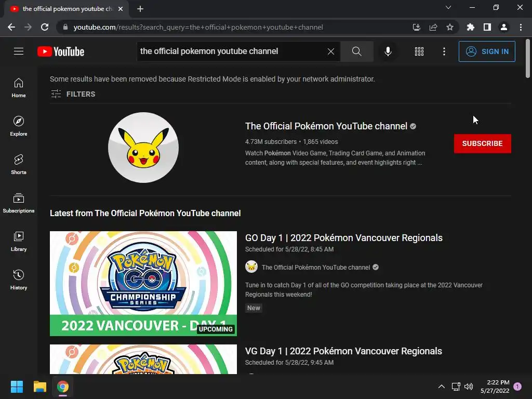Show hidden system tray icons
The height and width of the screenshot is (399, 532).
pyautogui.click(x=442, y=387)
